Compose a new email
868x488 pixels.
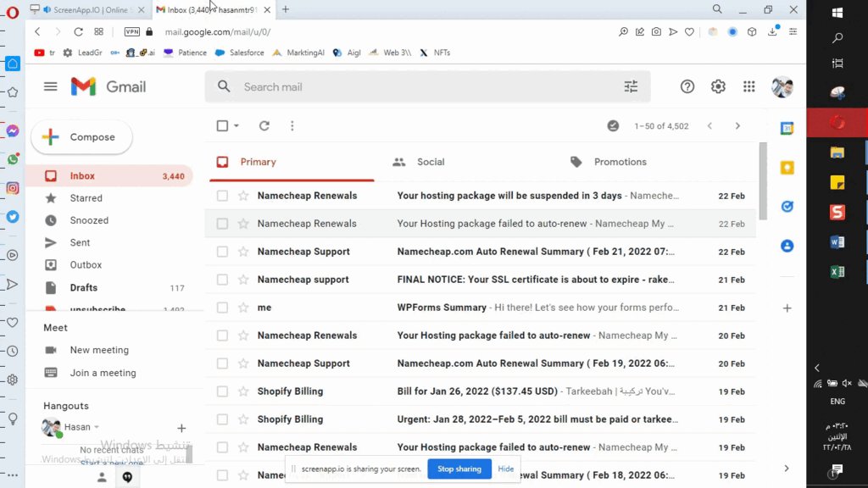pyautogui.click(x=82, y=137)
